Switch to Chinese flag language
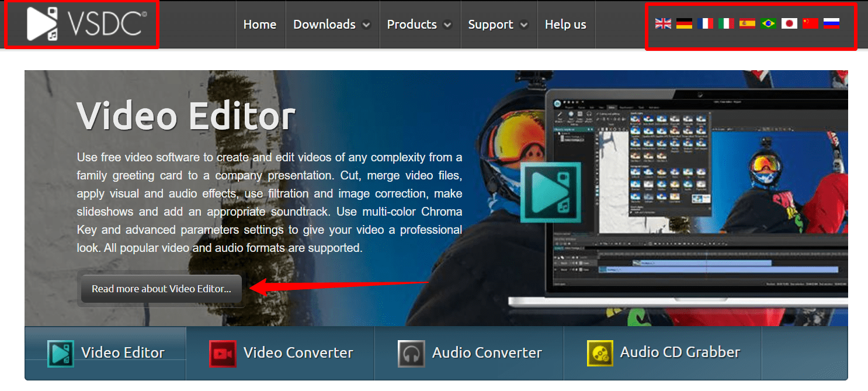 pos(810,23)
